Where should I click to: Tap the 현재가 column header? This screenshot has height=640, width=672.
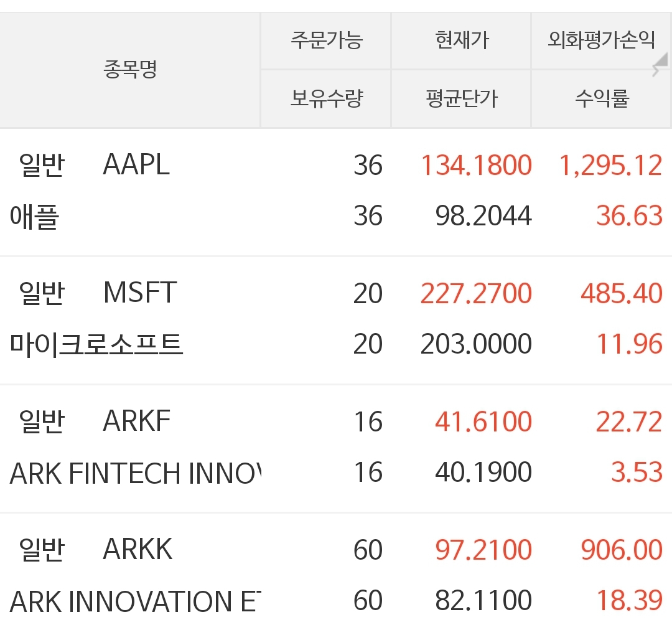click(x=462, y=41)
